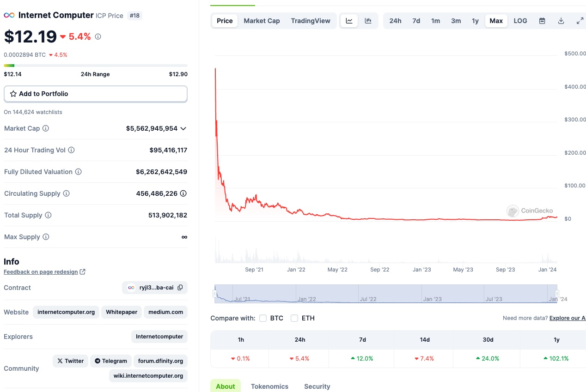The height and width of the screenshot is (392, 586).
Task: Click the On 144,624 watchlists text
Action: coord(33,112)
